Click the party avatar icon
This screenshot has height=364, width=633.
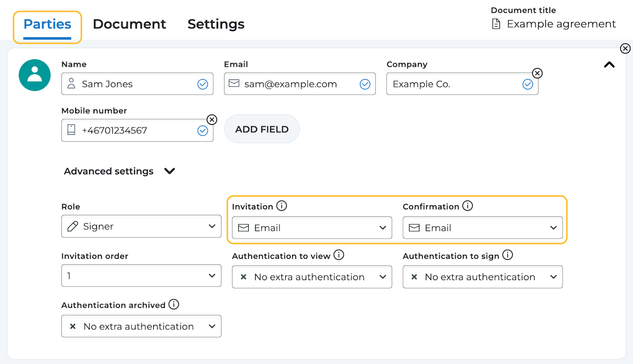click(x=35, y=75)
